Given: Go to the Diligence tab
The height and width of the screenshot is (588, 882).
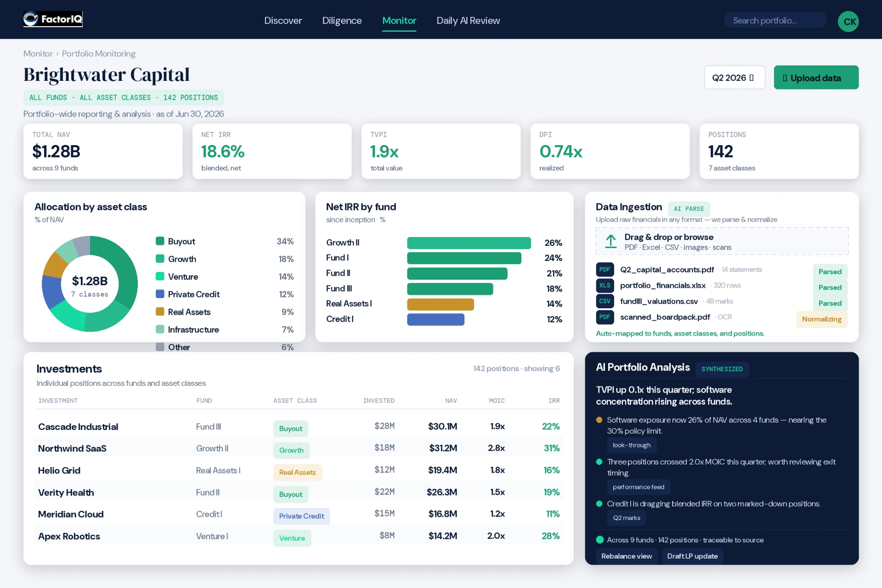Looking at the screenshot, I should pos(342,21).
